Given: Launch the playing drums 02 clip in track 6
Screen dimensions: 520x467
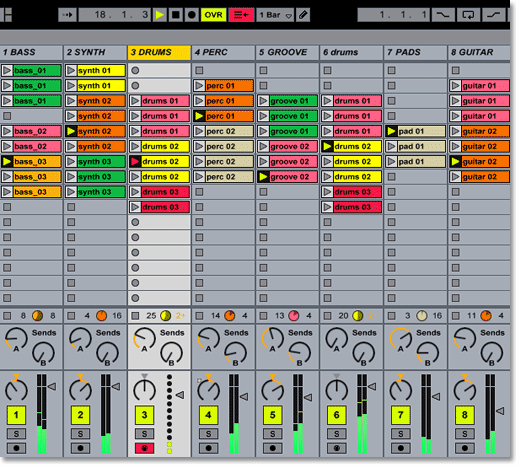Looking at the screenshot, I should [327, 146].
